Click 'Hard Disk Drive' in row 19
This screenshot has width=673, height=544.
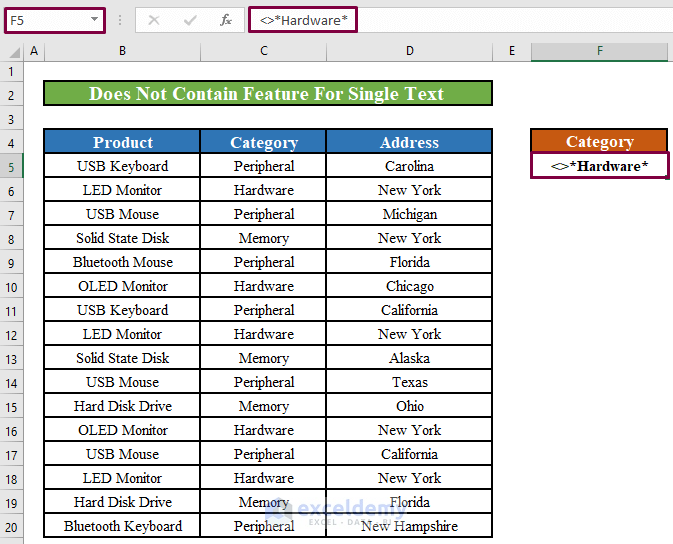pos(122,503)
